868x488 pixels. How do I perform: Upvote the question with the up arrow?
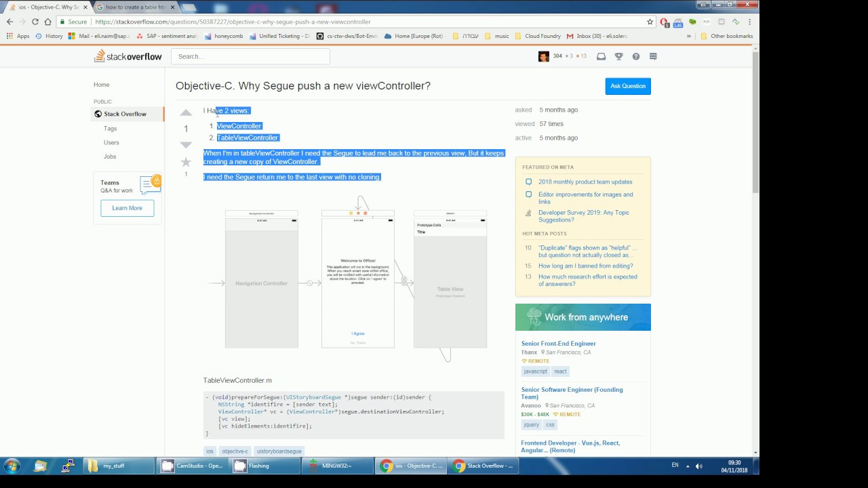tap(186, 113)
